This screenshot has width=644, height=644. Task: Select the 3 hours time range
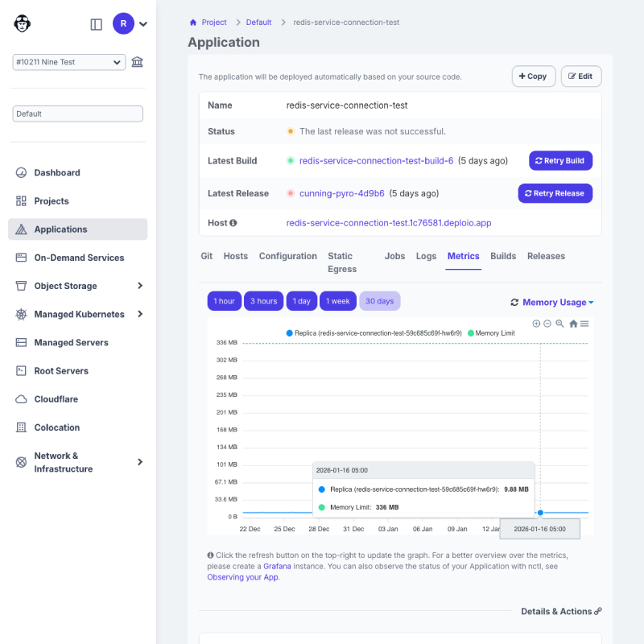tap(264, 301)
